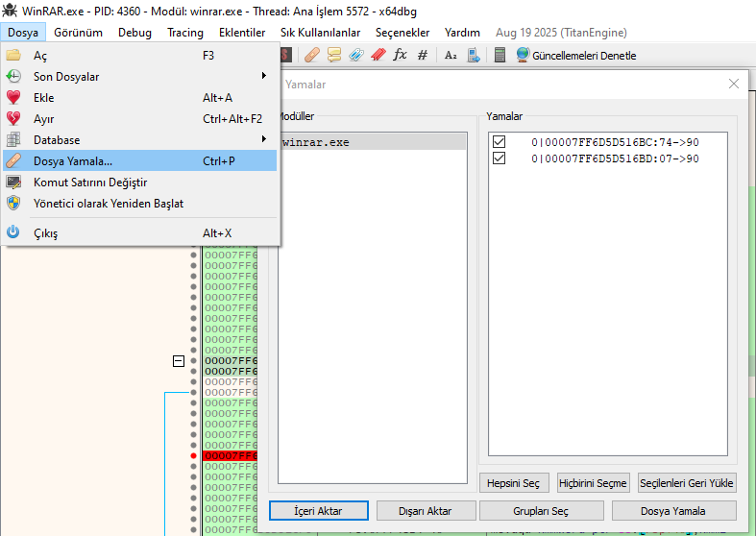Open the Dosya menu
This screenshot has width=756, height=536.
pyautogui.click(x=23, y=33)
